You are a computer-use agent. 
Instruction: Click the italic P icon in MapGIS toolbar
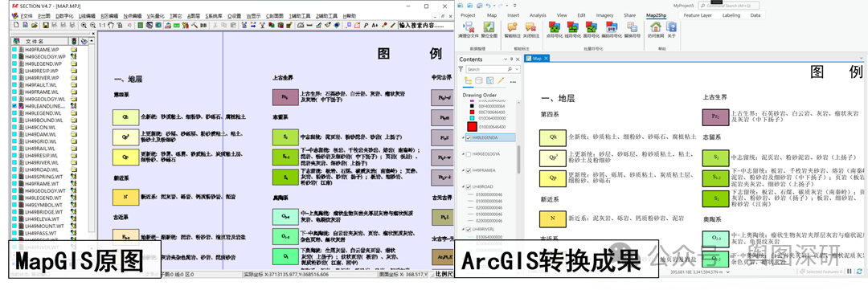366,25
